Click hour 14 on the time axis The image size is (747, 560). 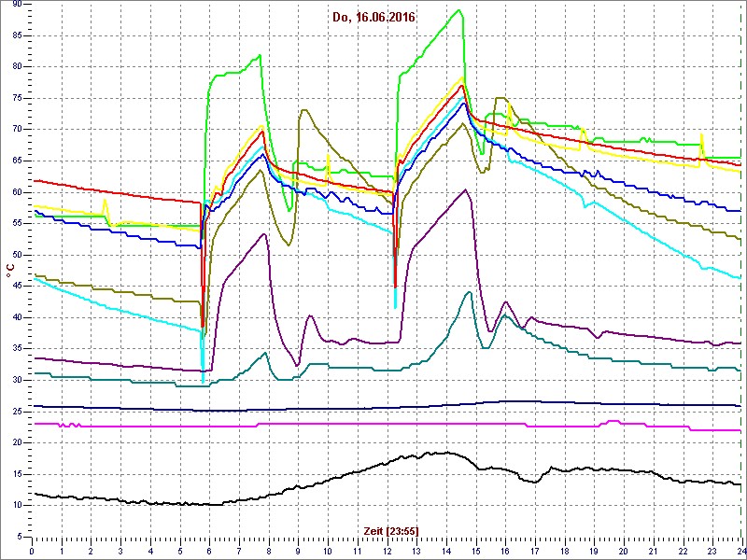445,551
